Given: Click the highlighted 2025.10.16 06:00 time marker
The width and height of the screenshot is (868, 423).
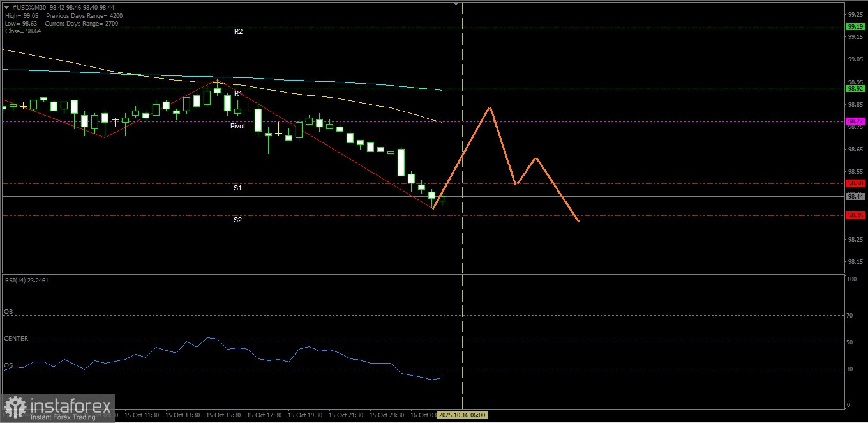Looking at the screenshot, I should [463, 415].
